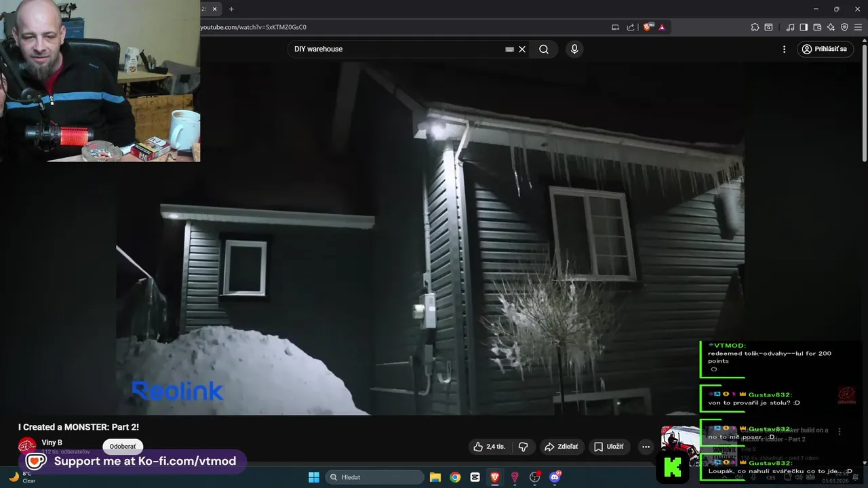Image resolution: width=868 pixels, height=488 pixels.
Task: Open the tab search icon in toolbar
Action: coord(768,27)
